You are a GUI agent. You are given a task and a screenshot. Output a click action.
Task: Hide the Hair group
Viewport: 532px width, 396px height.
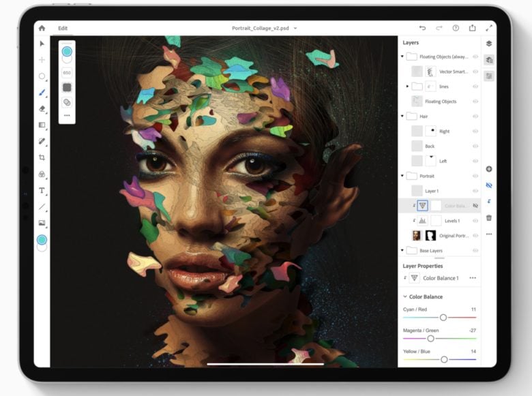(475, 117)
